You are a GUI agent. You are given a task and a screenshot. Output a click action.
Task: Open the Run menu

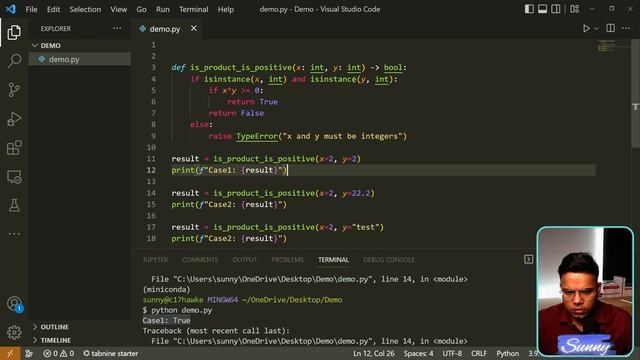tap(162, 9)
